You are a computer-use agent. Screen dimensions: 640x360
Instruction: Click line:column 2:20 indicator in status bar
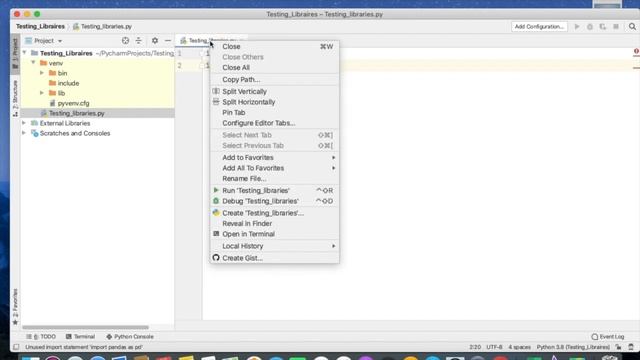pyautogui.click(x=475, y=347)
